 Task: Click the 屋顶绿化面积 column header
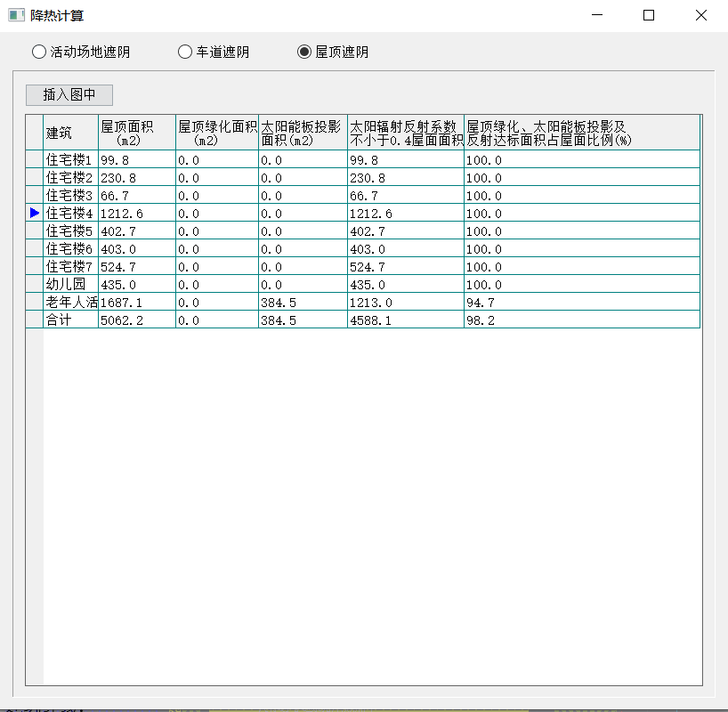coord(217,133)
